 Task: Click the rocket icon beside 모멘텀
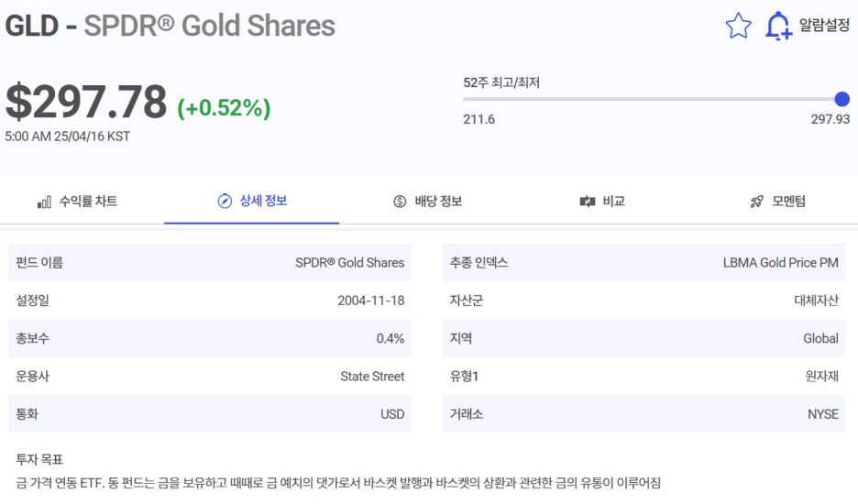tap(757, 202)
